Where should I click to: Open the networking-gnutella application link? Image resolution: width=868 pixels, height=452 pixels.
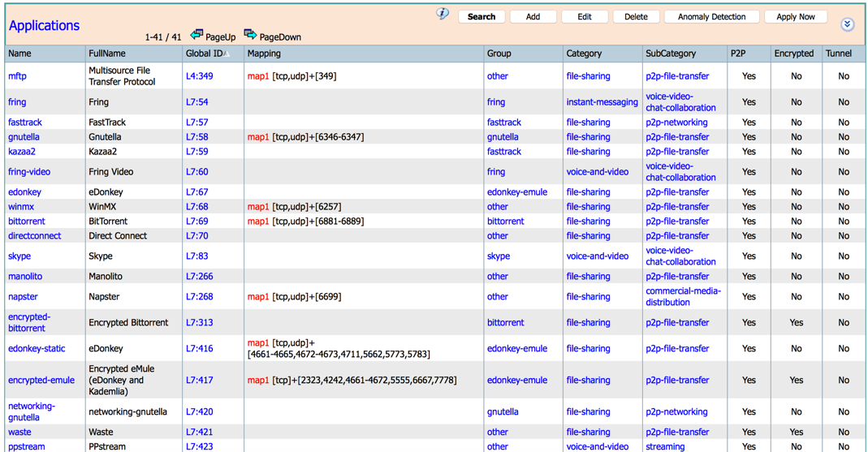pos(32,411)
